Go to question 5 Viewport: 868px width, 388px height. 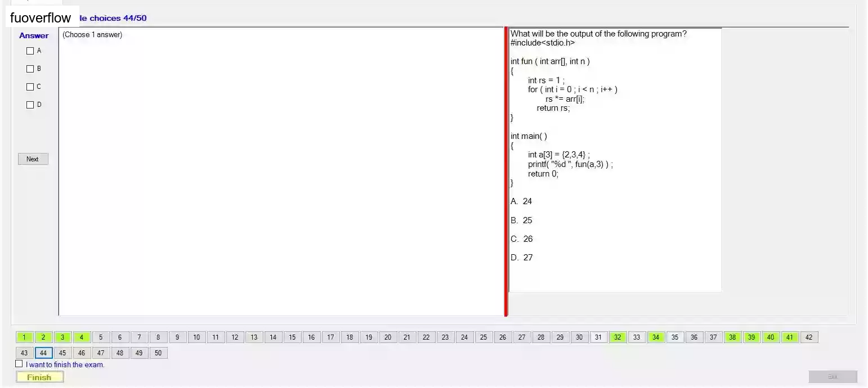click(x=101, y=337)
